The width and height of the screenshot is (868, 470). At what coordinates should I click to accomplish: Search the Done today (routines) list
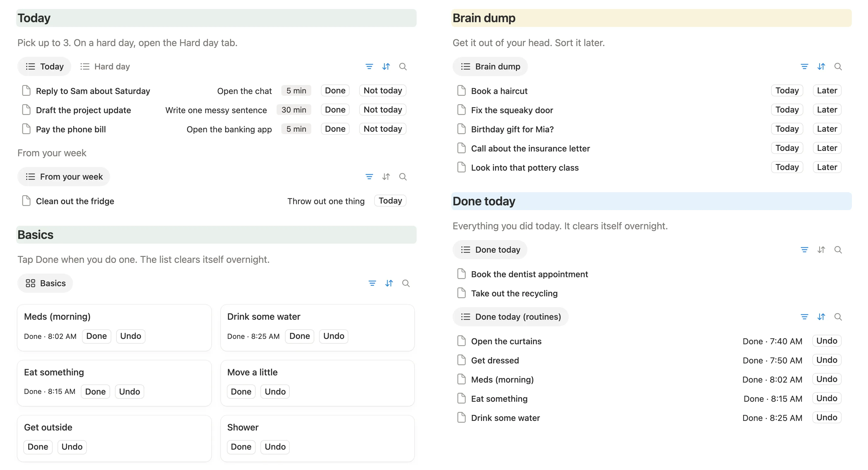coord(838,317)
